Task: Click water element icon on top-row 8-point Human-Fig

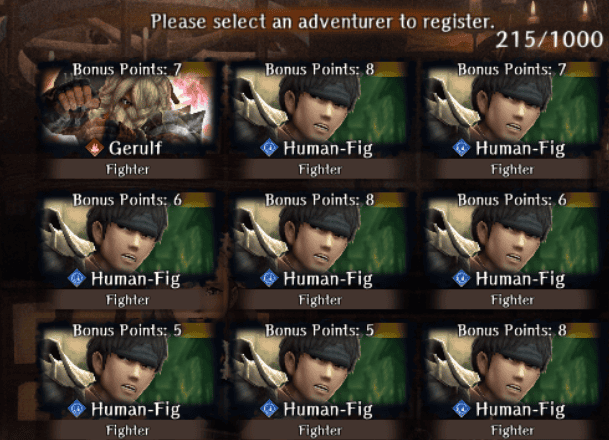Action: (x=269, y=148)
